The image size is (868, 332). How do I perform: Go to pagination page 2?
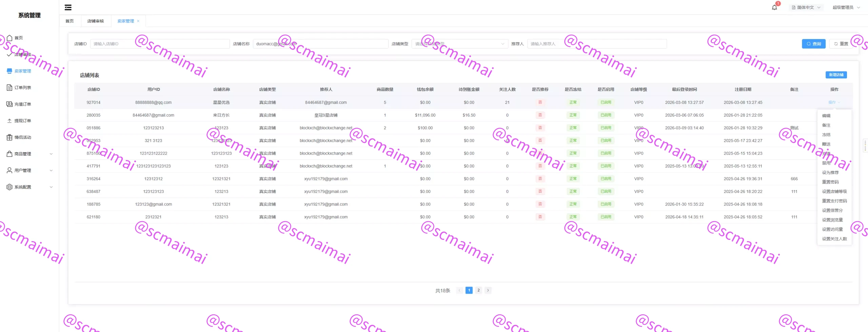point(478,291)
